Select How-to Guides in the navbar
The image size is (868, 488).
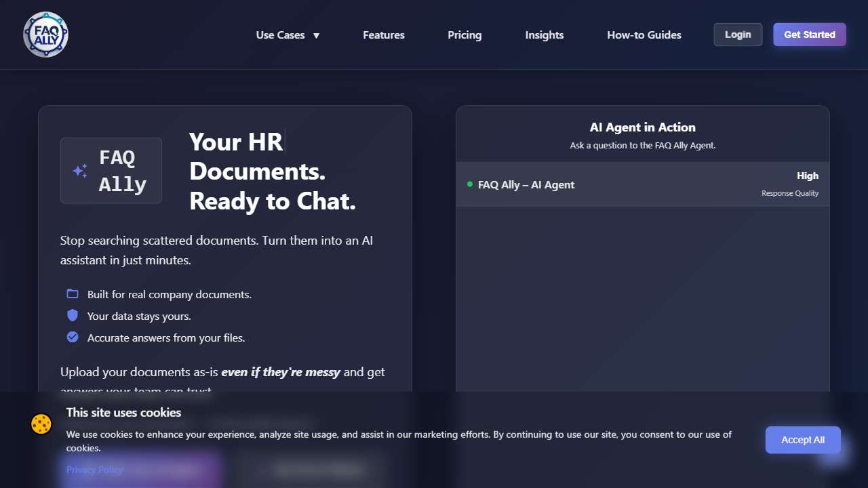[644, 35]
